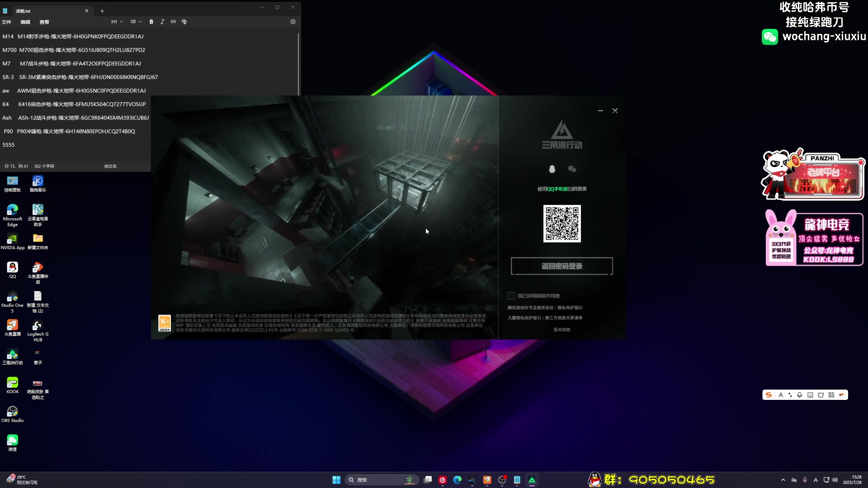Open NetEase Music from taskbar
868x488 pixels.
[x=443, y=480]
